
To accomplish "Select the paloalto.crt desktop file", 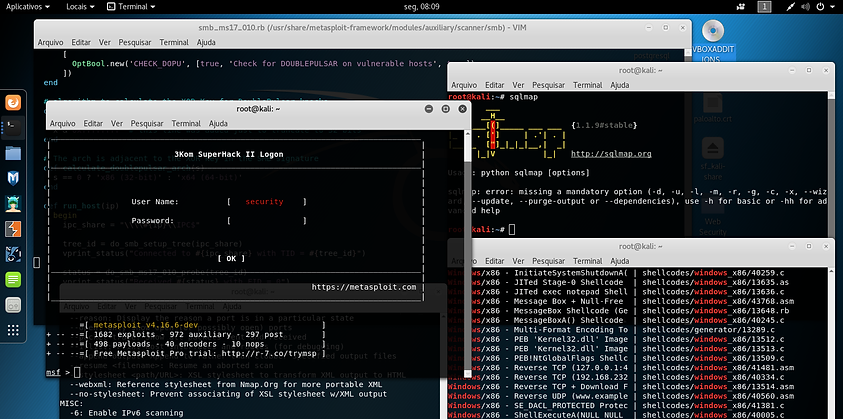I will [x=713, y=108].
